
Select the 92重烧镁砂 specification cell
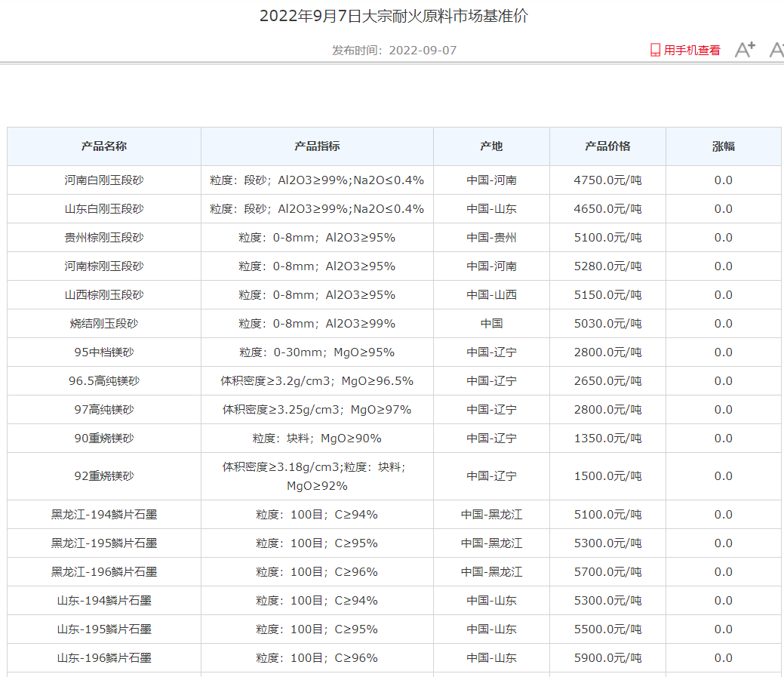(317, 476)
